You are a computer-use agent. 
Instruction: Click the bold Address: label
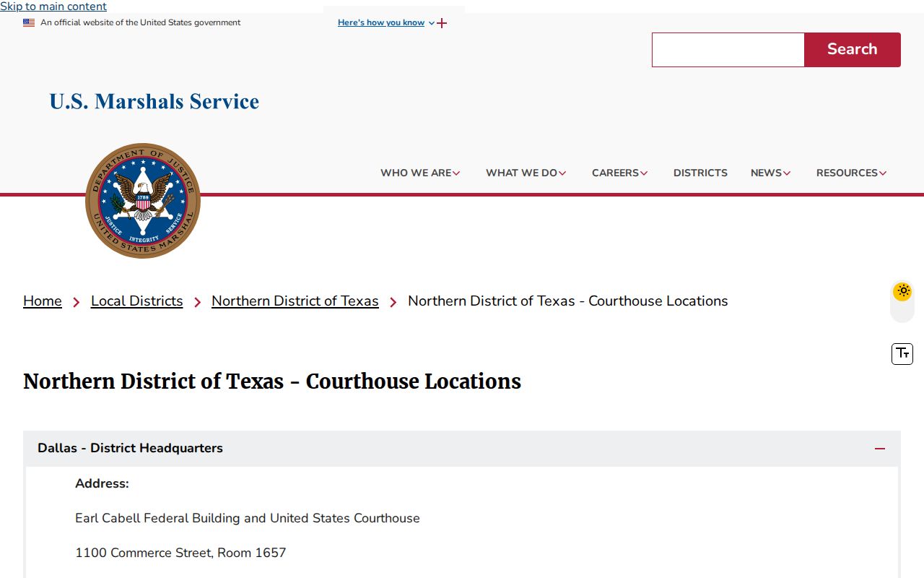[x=102, y=483]
